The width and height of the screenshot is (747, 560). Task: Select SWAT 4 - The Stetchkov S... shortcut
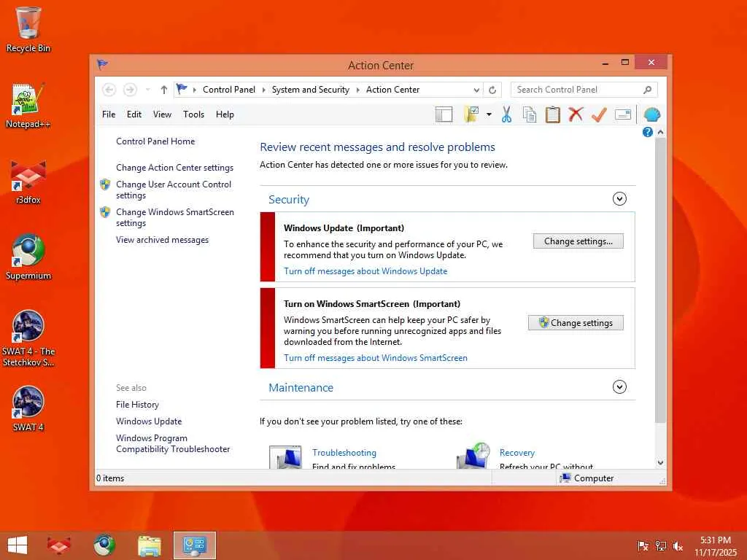(x=28, y=338)
